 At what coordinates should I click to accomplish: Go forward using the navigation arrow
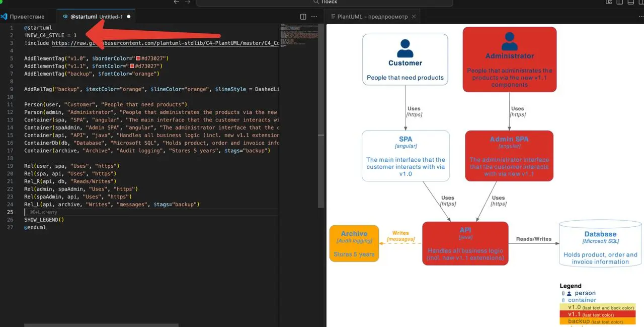point(188,2)
